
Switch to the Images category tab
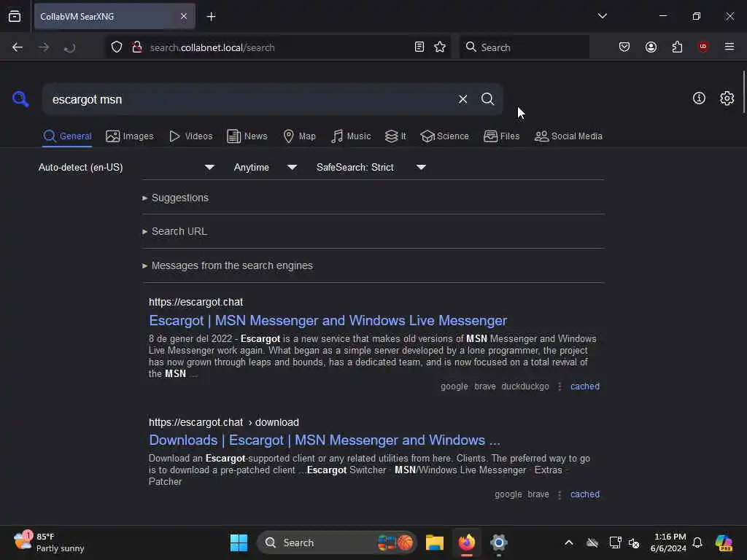pyautogui.click(x=130, y=136)
